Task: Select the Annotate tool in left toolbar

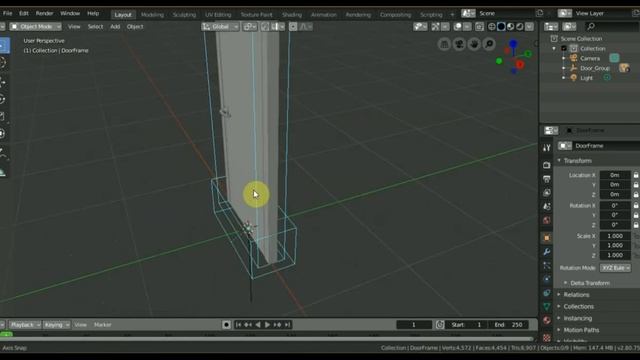Action: point(2,154)
